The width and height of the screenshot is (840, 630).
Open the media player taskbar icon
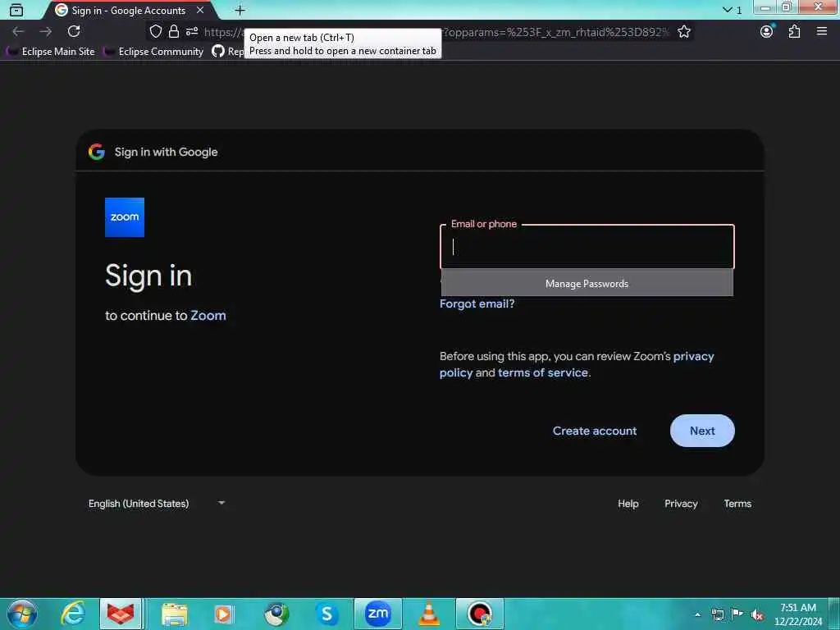224,614
